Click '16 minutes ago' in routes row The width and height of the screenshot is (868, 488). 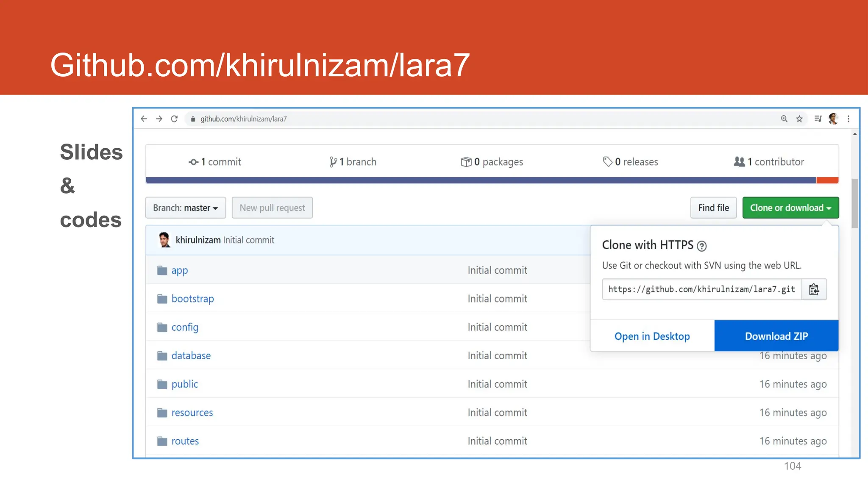[x=793, y=441]
